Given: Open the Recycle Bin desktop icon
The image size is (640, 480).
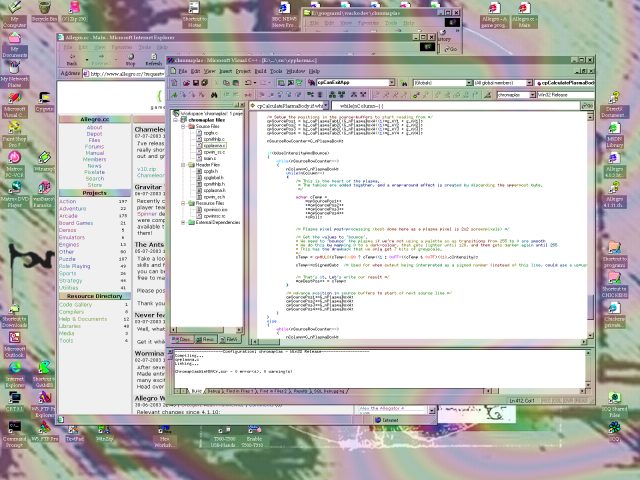Looking at the screenshot, I should coord(44,11).
